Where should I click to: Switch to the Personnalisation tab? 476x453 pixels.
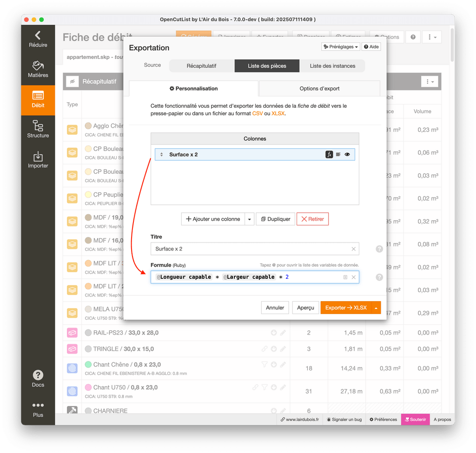click(194, 89)
